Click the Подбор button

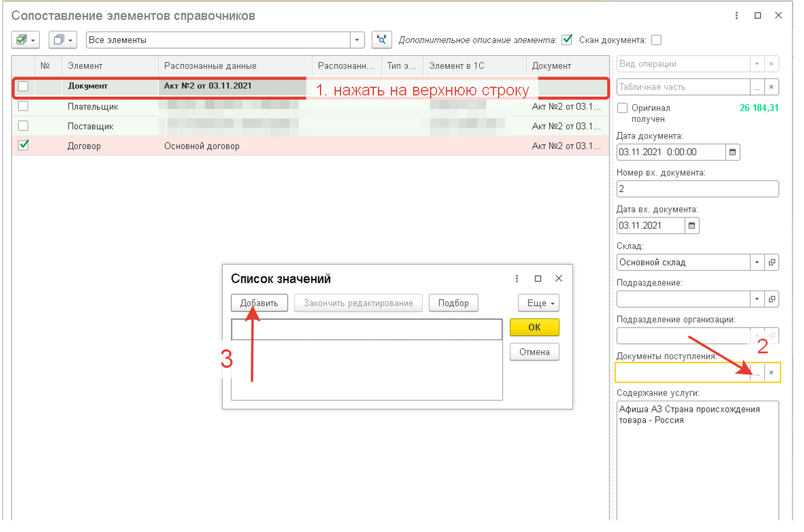click(x=454, y=303)
